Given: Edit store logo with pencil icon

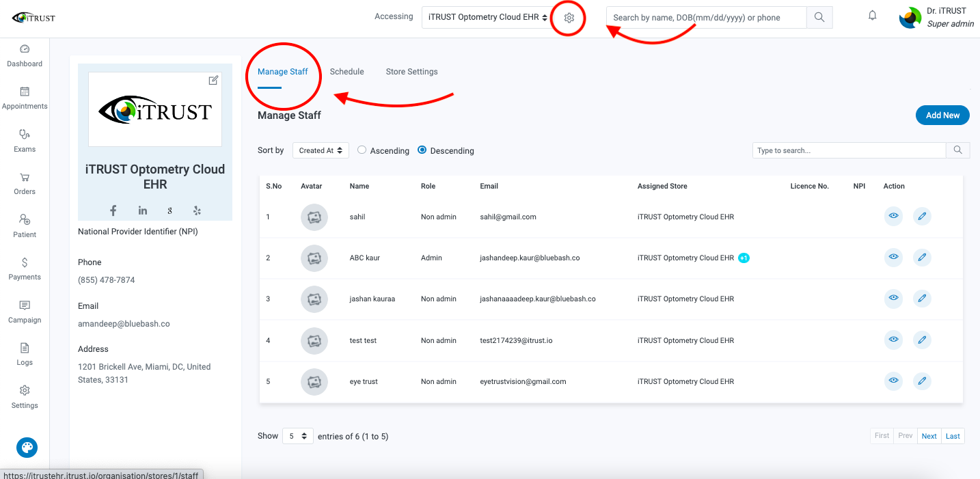Looking at the screenshot, I should click(213, 81).
